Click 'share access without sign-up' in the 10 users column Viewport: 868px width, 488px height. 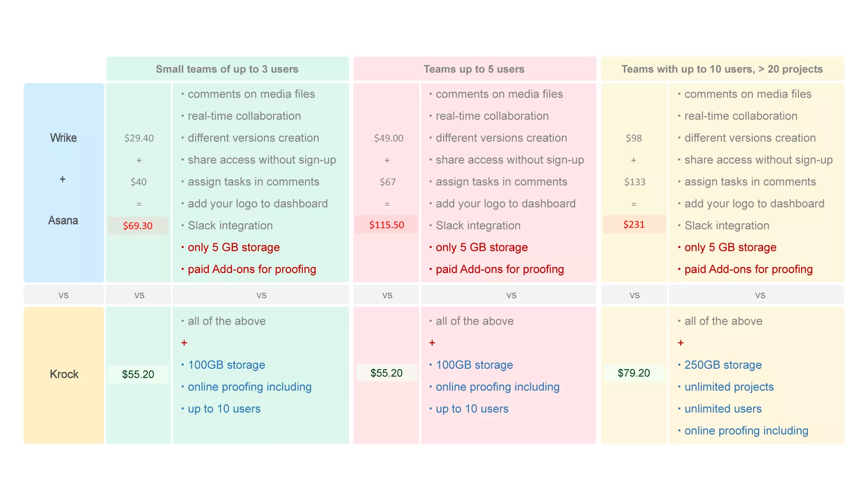click(759, 160)
